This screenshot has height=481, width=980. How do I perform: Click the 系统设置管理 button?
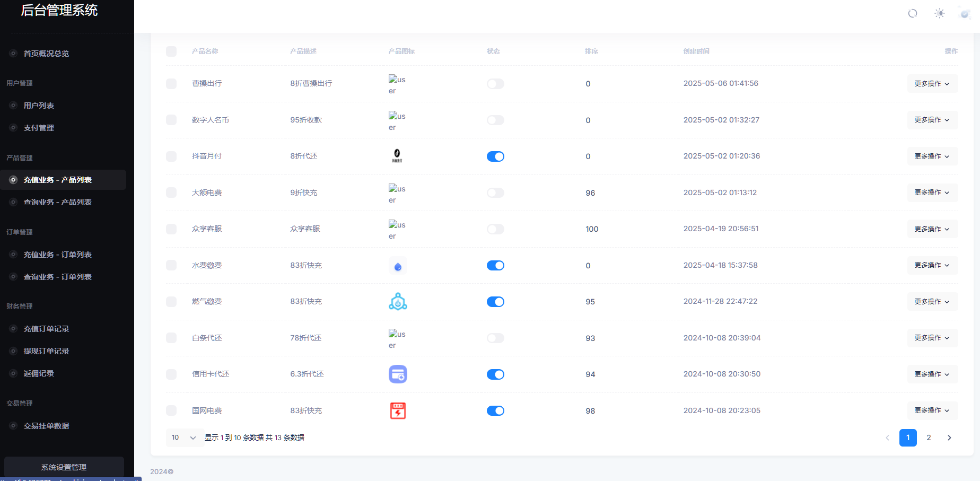(64, 467)
